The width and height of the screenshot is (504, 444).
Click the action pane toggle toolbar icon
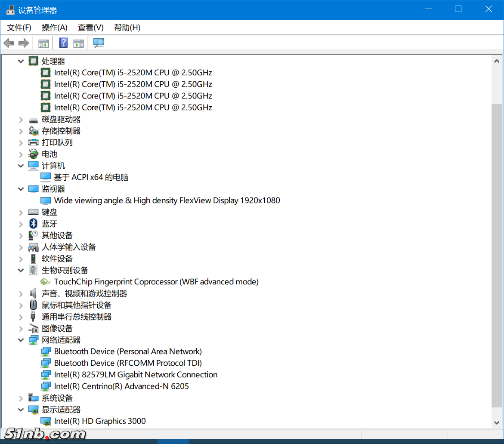(x=78, y=43)
